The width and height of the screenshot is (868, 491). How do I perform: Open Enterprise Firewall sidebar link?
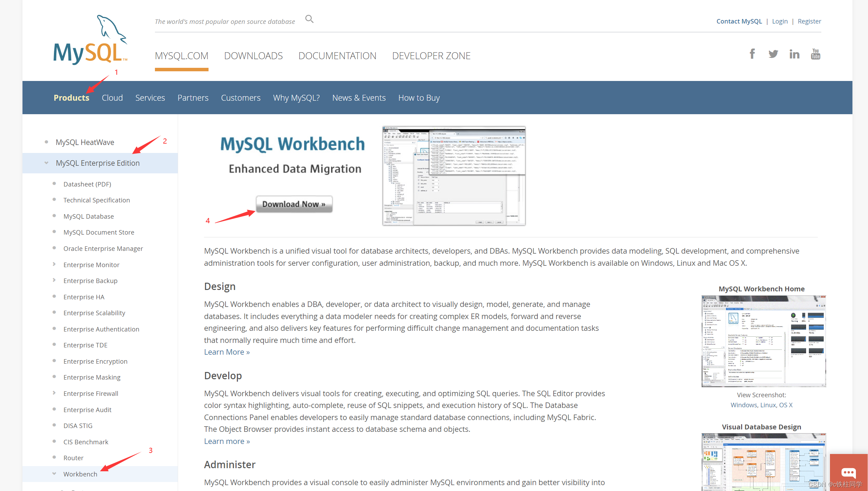click(x=91, y=393)
